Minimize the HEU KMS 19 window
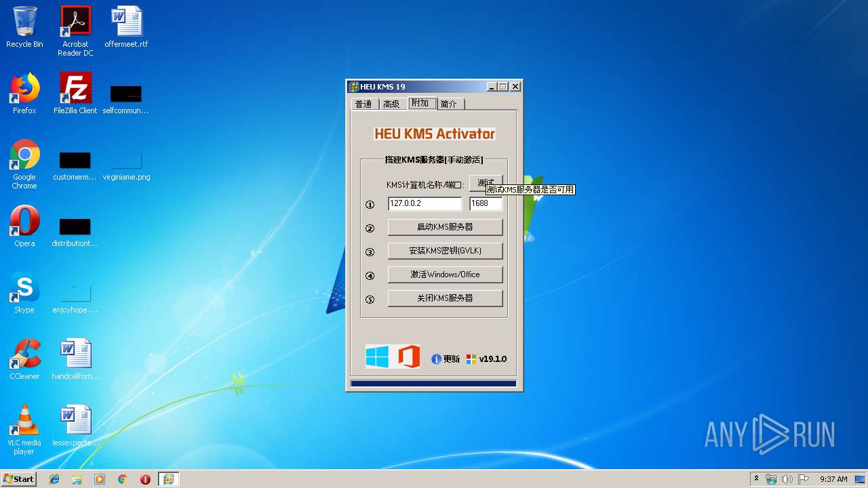 tap(492, 87)
